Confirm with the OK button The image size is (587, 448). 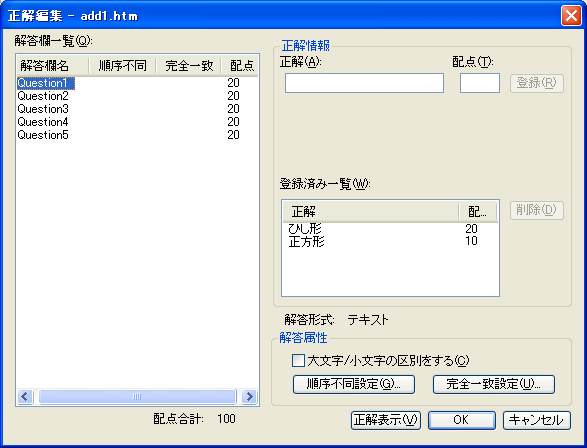tap(462, 420)
